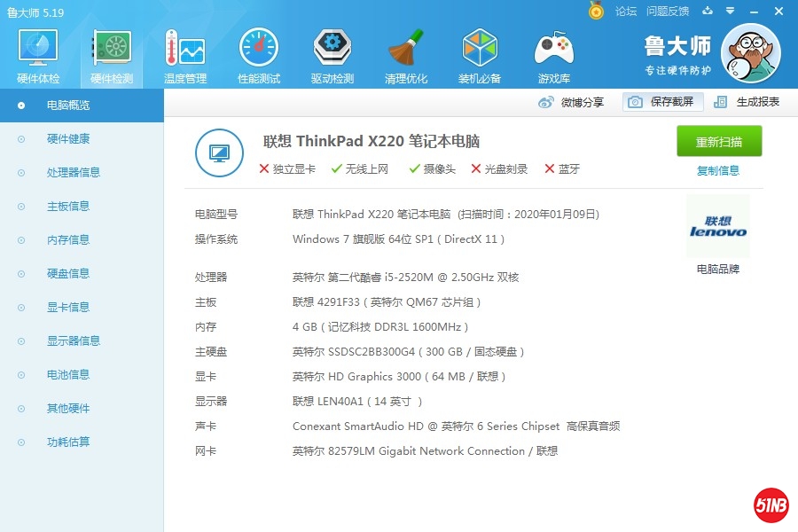
Task: Click the 复制信息 link
Action: tap(718, 170)
